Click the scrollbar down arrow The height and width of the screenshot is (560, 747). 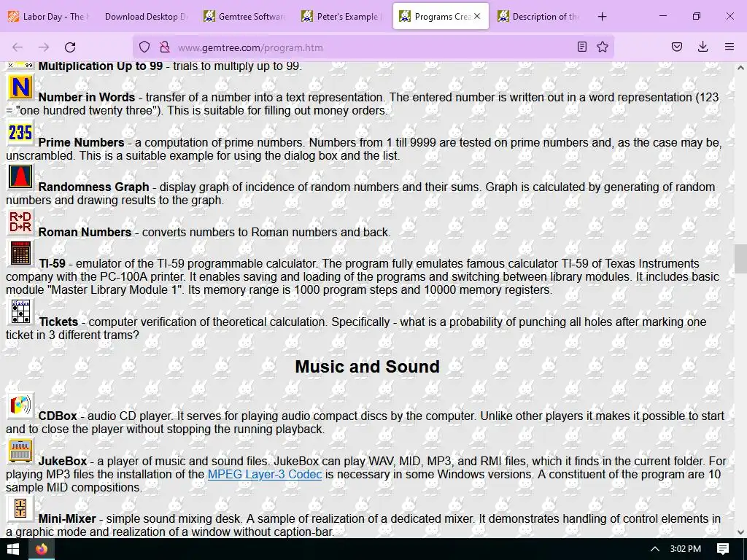coord(740,532)
